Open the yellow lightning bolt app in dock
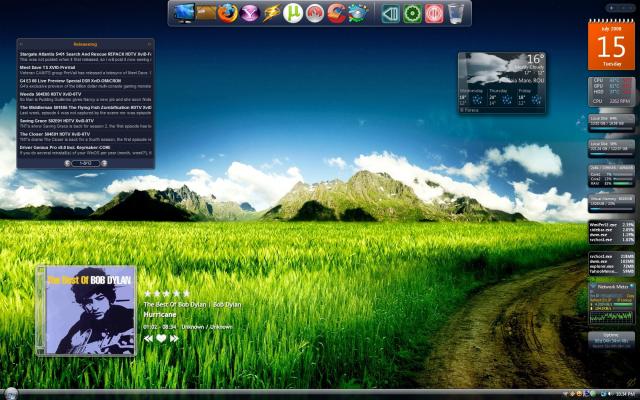 pyautogui.click(x=271, y=13)
